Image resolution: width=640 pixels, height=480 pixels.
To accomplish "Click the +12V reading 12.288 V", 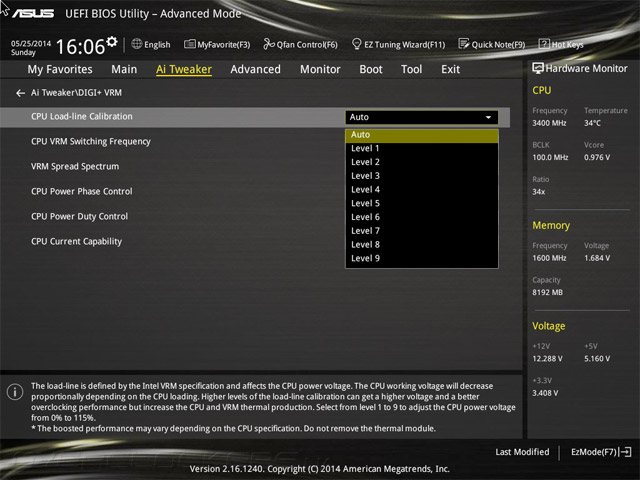I will pyautogui.click(x=547, y=359).
